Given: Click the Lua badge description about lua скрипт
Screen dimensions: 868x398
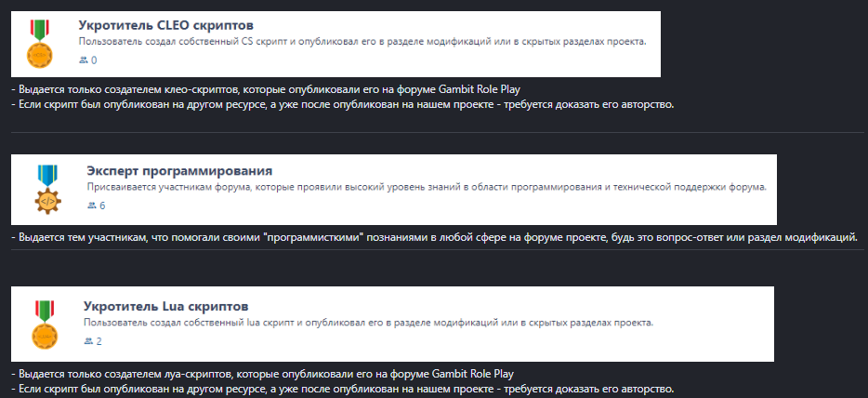Looking at the screenshot, I should [369, 323].
